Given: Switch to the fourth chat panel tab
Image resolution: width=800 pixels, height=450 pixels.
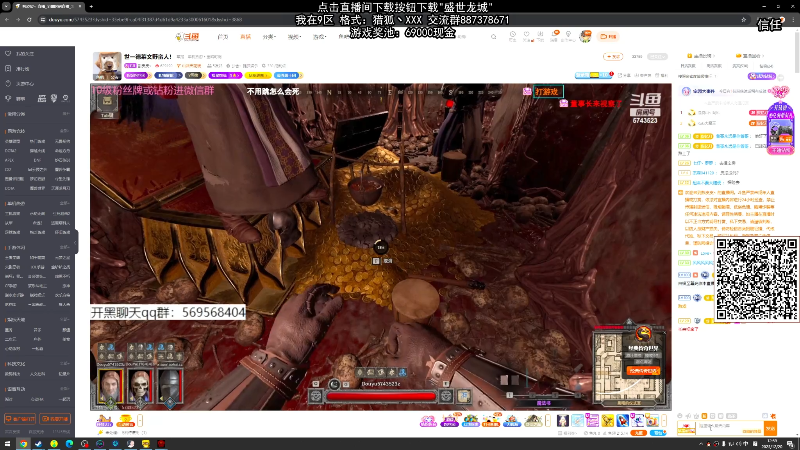Looking at the screenshot, I should pos(766,66).
